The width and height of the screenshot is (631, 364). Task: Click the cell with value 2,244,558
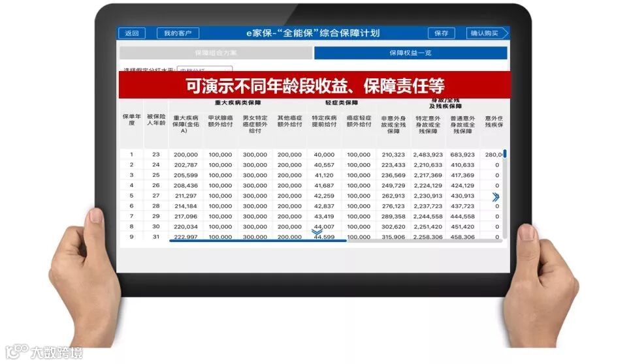[x=428, y=217]
